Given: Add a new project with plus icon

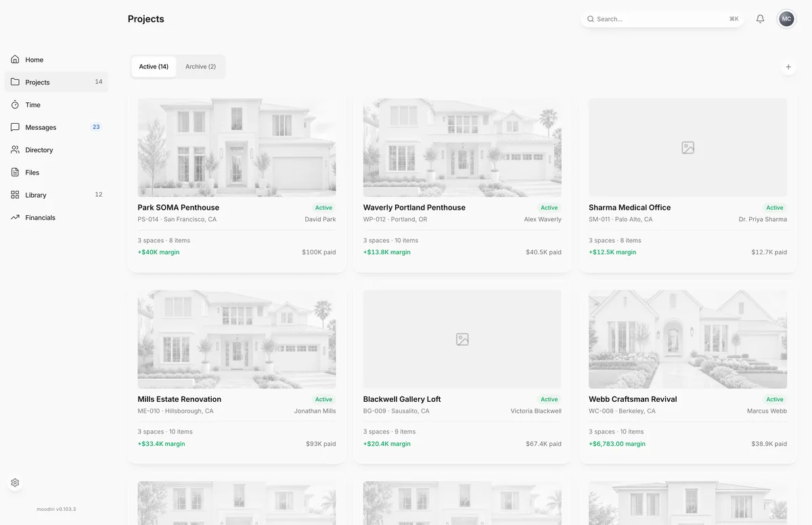Looking at the screenshot, I should [788, 67].
